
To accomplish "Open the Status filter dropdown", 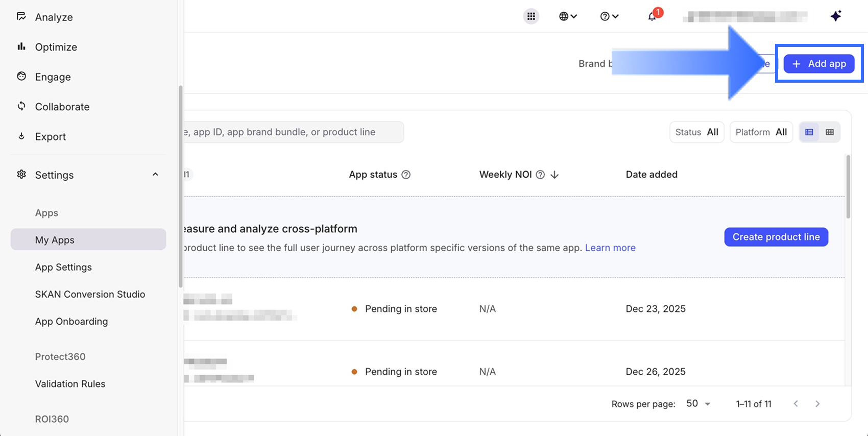I will click(696, 132).
